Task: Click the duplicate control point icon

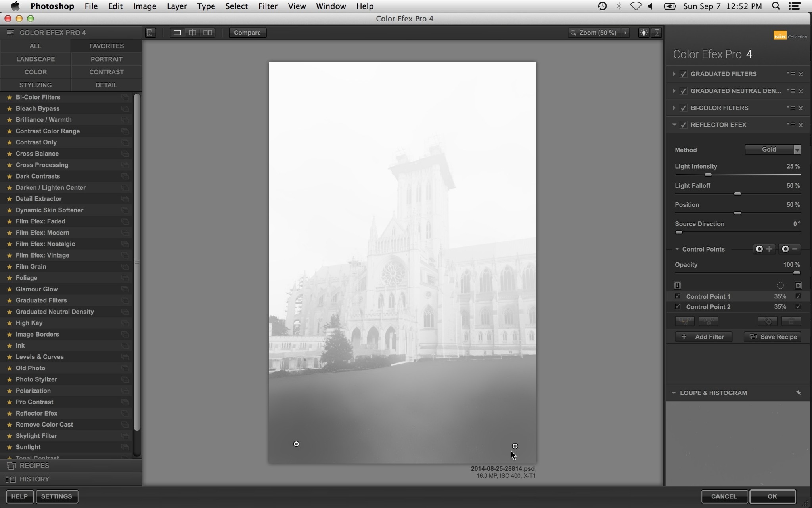Action: pyautogui.click(x=768, y=321)
